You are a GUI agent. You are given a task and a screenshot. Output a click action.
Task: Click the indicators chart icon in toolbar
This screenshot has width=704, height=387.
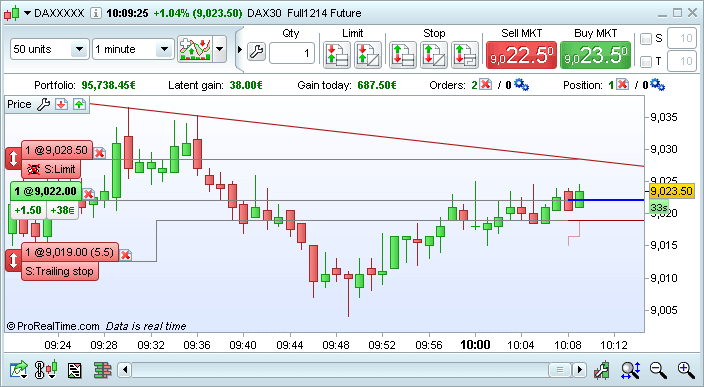[x=195, y=49]
